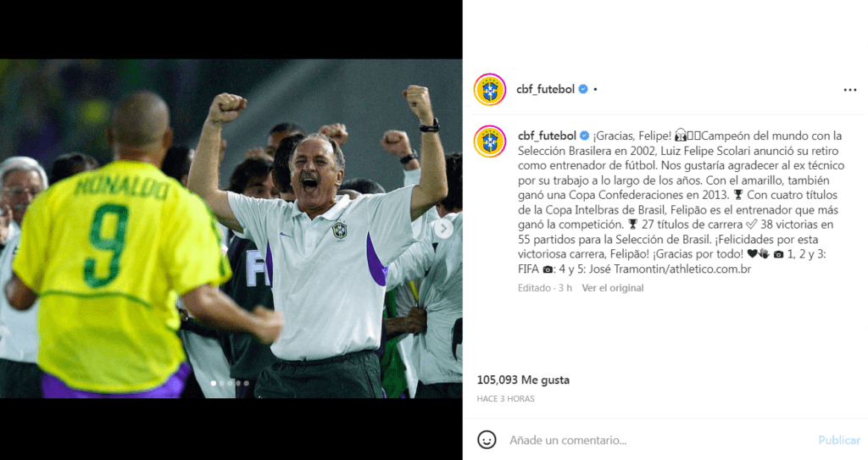Click the 'Publicar' comment button
Screen dimensions: 868x460
[839, 440]
